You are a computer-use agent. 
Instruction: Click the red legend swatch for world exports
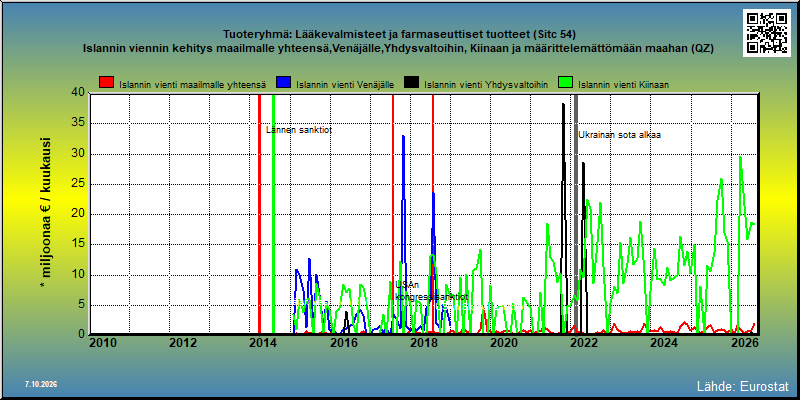click(106, 83)
